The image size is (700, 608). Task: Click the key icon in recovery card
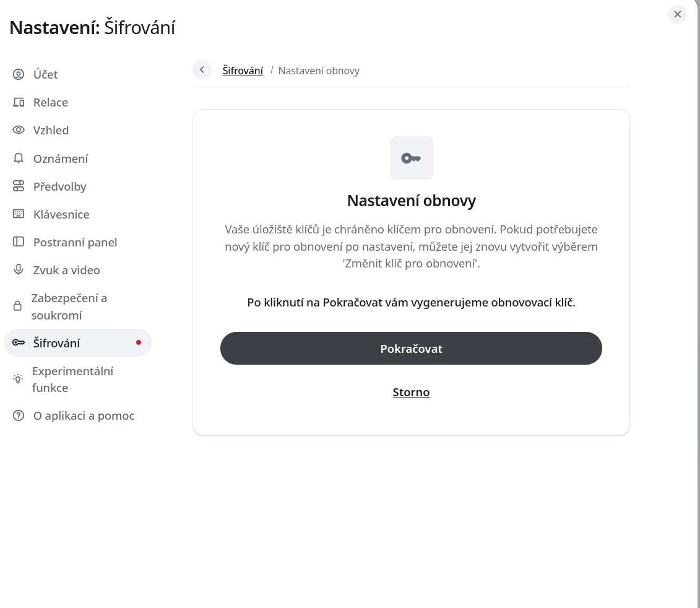coord(411,158)
